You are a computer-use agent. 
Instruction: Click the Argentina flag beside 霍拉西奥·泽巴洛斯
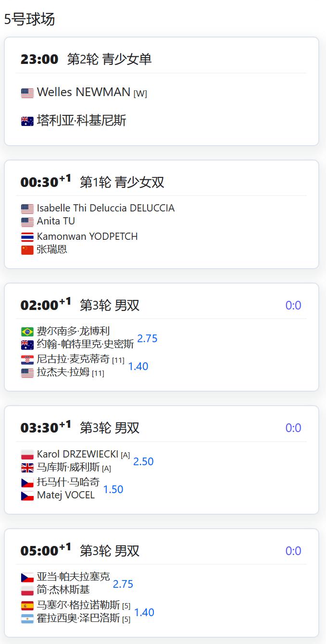27,619
